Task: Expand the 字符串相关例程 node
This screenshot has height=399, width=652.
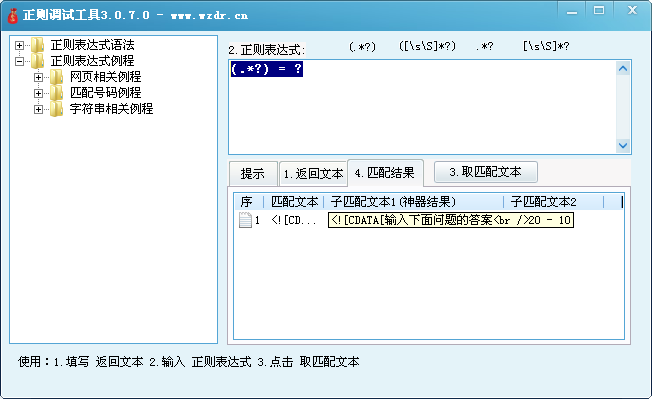Action: (x=38, y=109)
